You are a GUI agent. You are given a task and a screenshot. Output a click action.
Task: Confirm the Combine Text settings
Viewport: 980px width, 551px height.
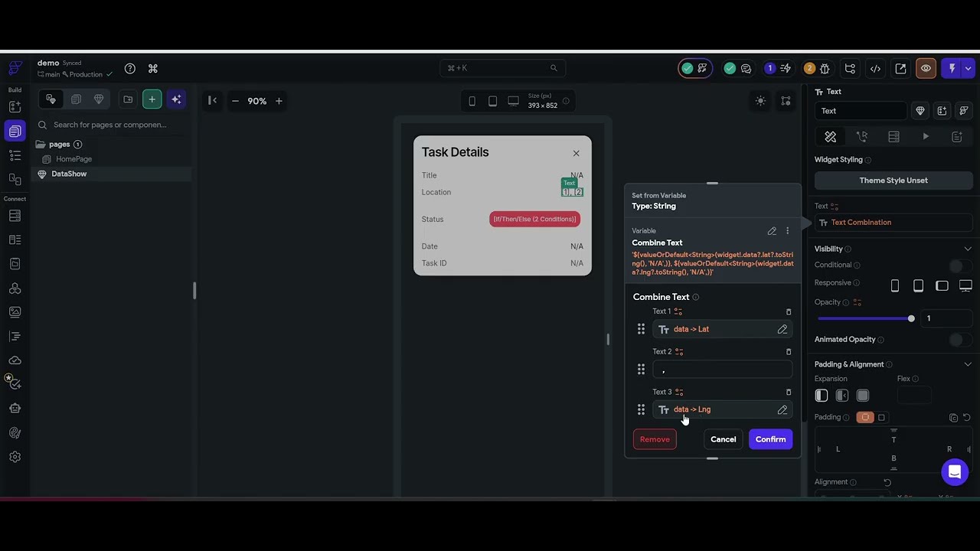pos(770,439)
